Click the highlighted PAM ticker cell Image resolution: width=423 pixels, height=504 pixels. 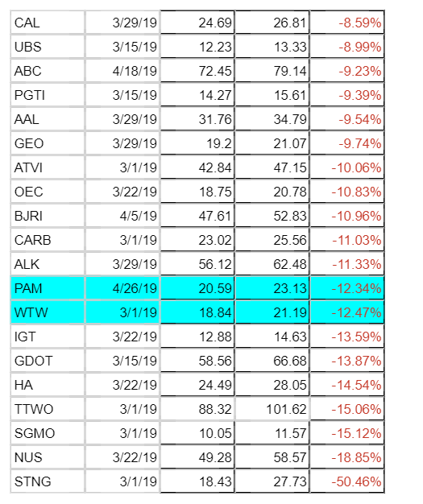48,288
